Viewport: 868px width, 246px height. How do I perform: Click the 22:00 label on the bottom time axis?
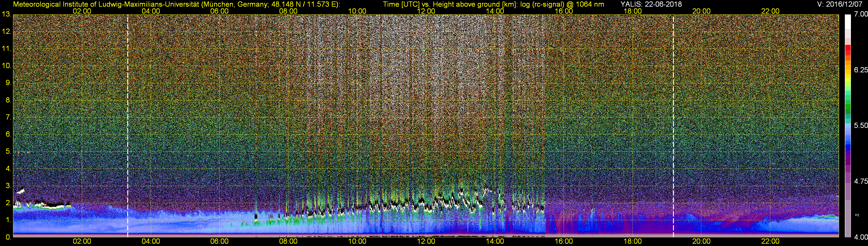(770, 241)
